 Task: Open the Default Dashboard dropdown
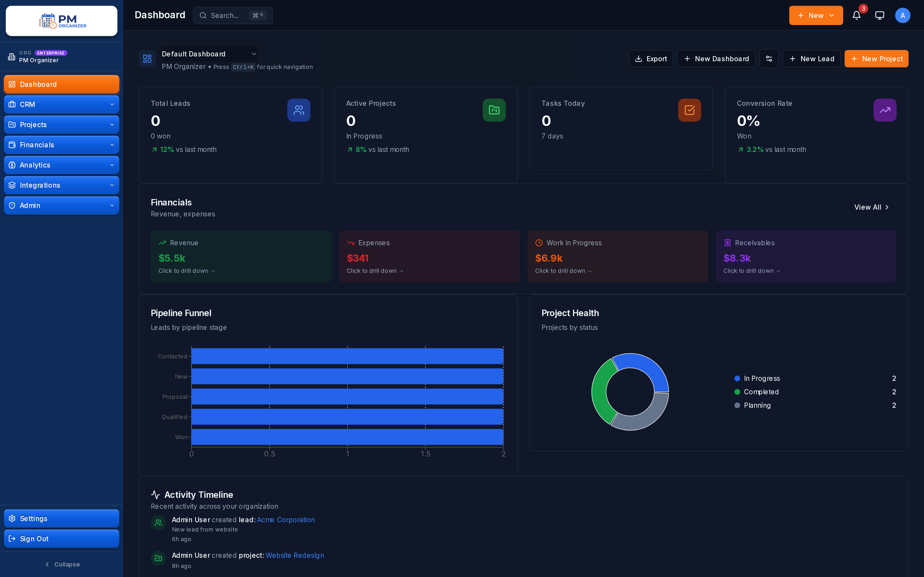(x=209, y=54)
